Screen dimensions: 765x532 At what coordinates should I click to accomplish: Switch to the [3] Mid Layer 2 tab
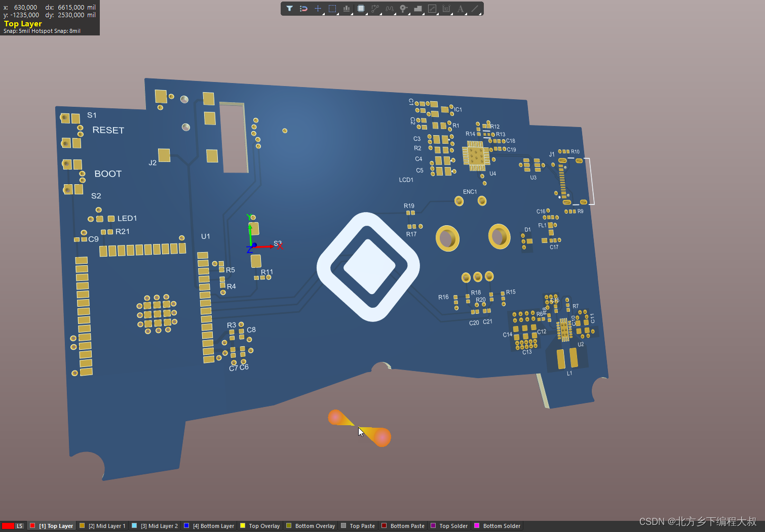coord(155,526)
